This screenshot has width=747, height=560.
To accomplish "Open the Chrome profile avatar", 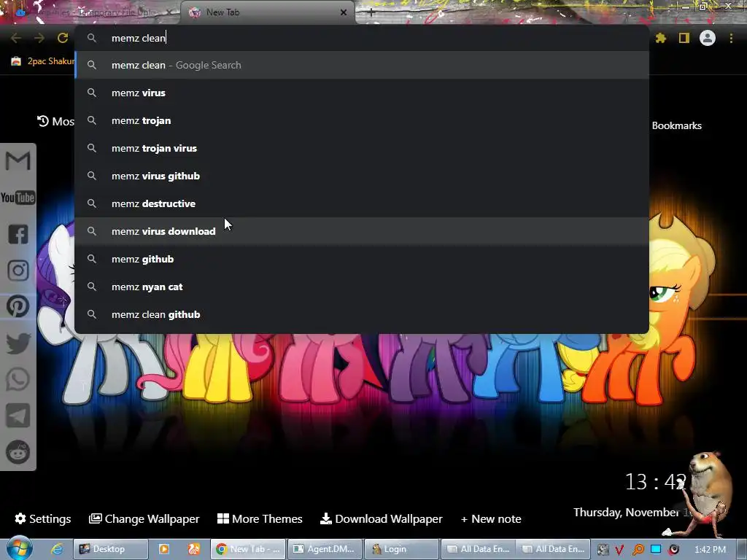I will [708, 38].
